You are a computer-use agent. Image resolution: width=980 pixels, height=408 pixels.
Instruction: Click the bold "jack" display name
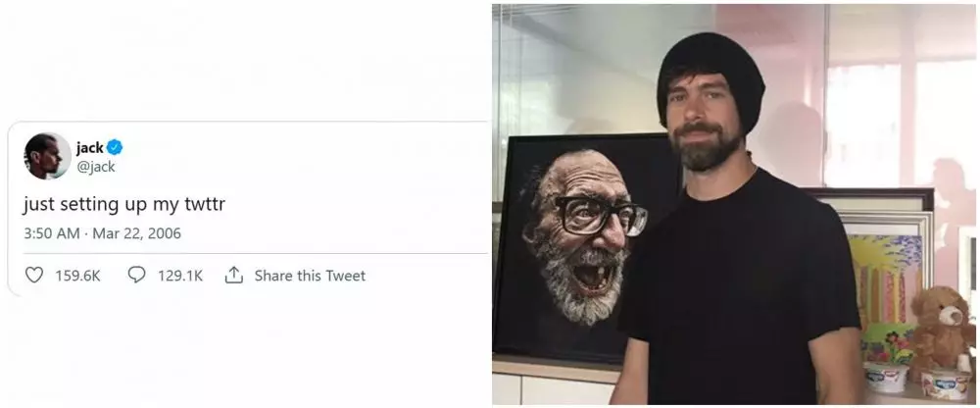(89, 148)
